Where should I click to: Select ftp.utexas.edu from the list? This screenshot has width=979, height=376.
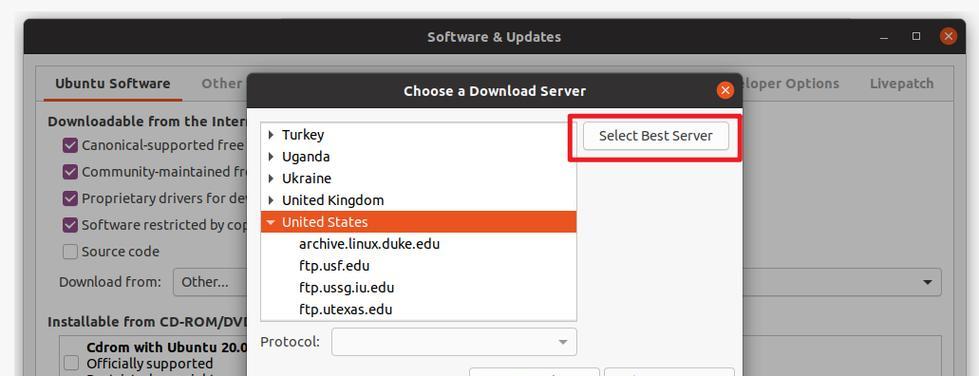345,309
